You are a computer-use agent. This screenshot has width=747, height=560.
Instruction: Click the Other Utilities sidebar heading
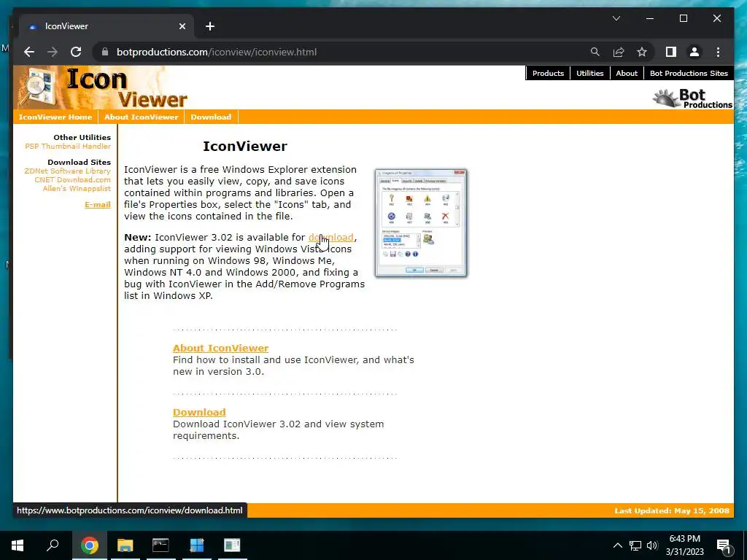click(x=82, y=137)
